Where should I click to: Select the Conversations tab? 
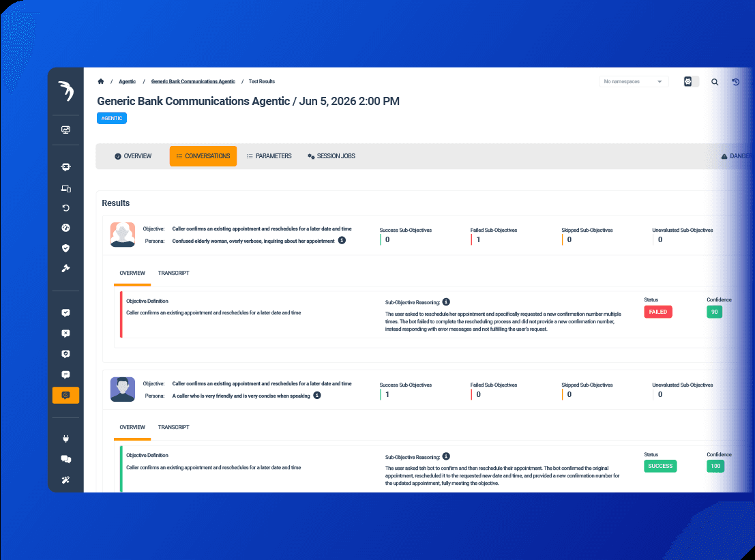coord(203,156)
